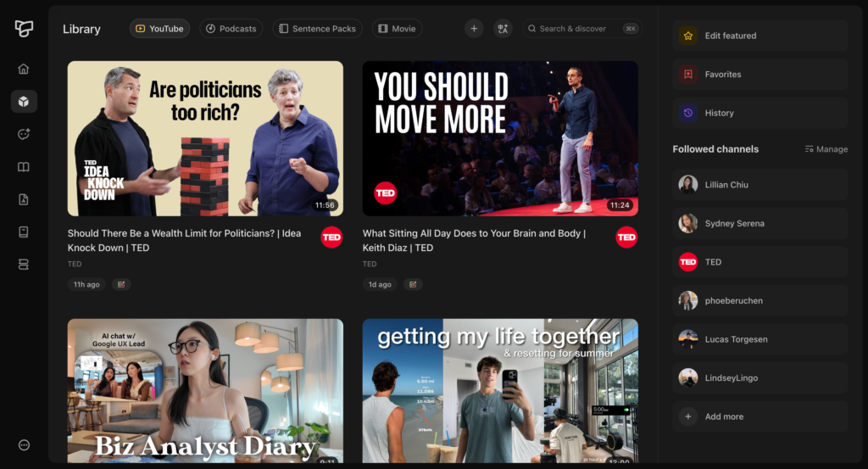868x469 pixels.
Task: Open the 'Are politicians too rich?' video thumbnail
Action: pyautogui.click(x=205, y=138)
